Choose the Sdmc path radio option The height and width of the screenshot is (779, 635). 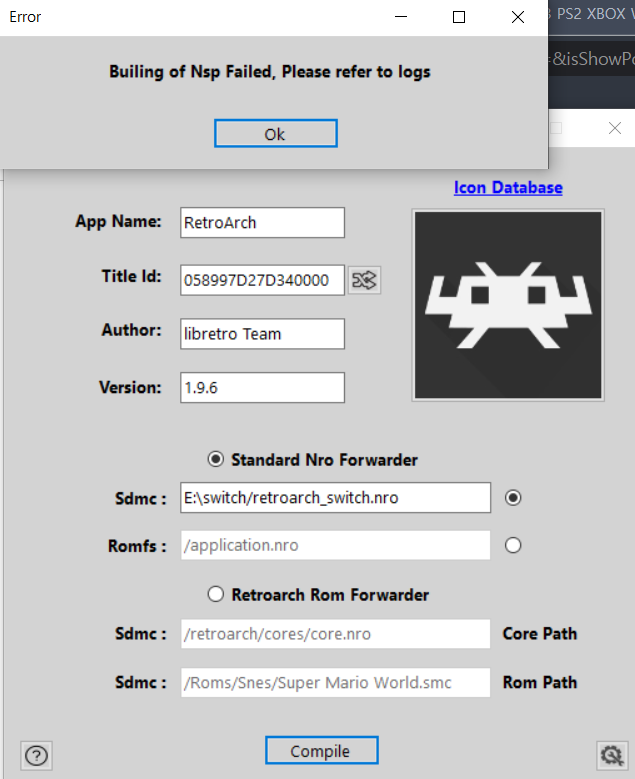point(513,498)
